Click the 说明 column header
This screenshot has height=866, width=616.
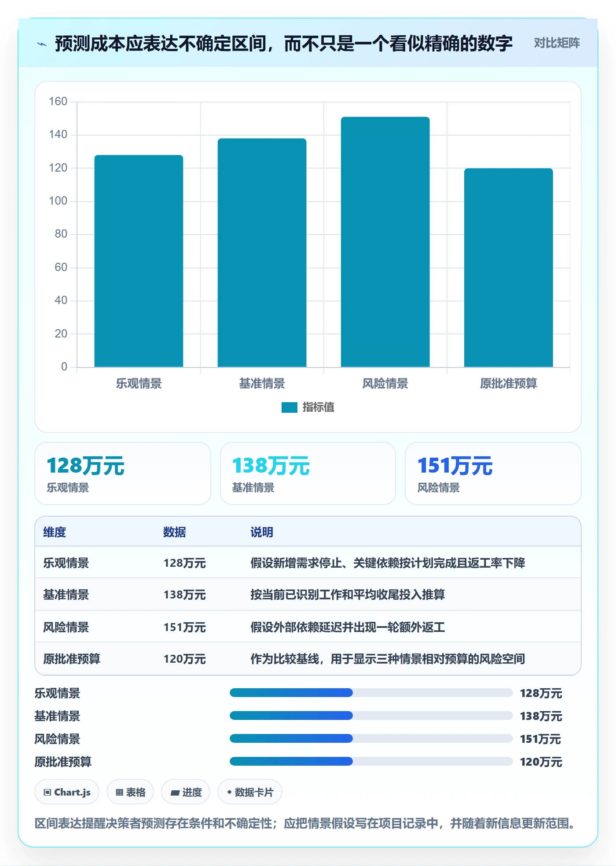click(262, 532)
